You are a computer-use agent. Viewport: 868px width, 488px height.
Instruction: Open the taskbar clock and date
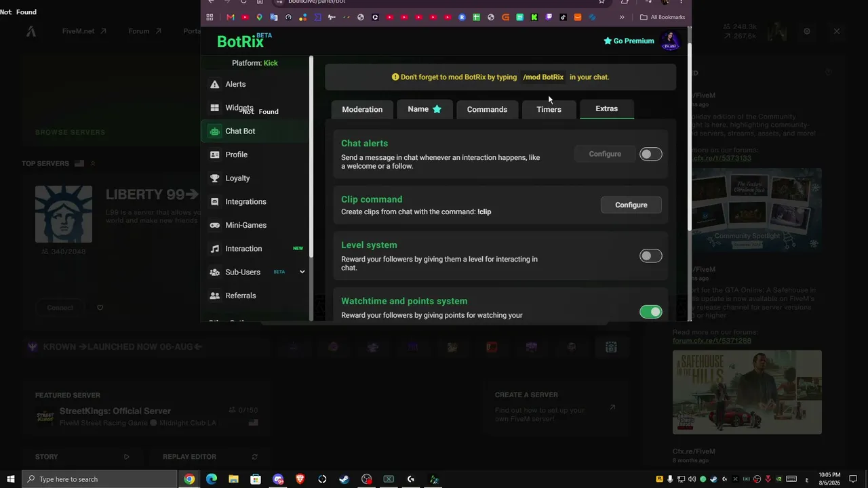(x=829, y=479)
